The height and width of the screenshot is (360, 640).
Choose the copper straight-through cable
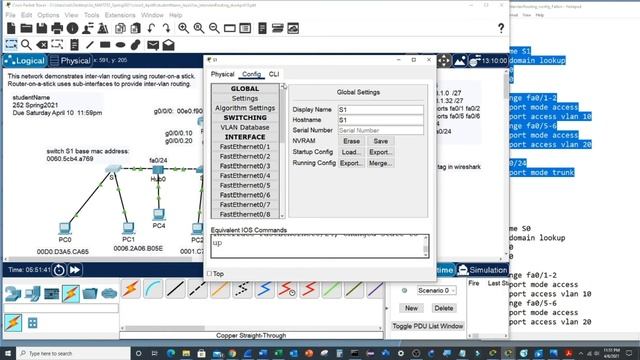[176, 289]
